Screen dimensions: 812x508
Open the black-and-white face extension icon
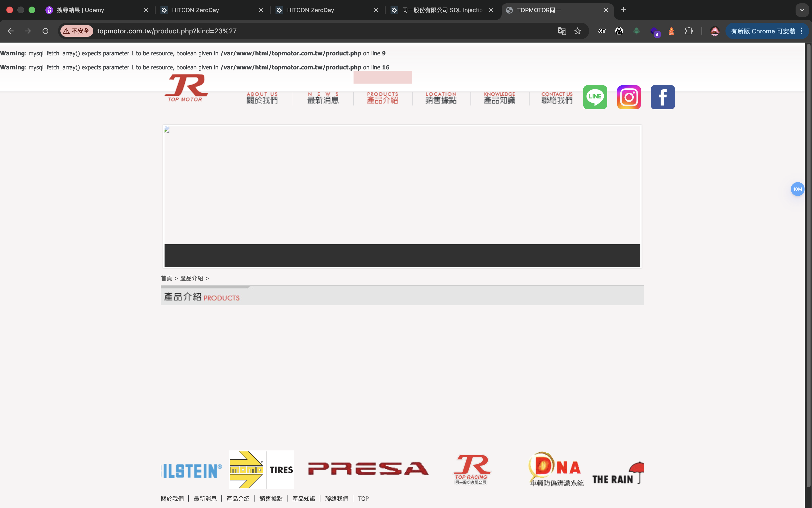[x=619, y=31]
